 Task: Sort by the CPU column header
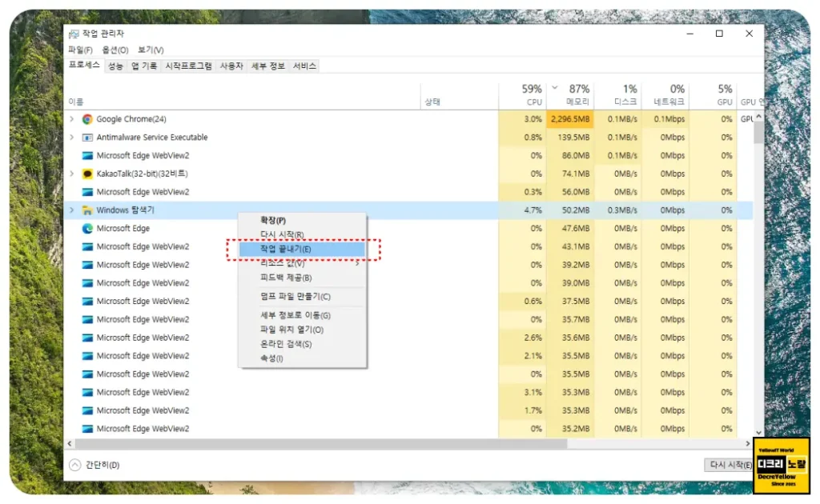coord(522,96)
